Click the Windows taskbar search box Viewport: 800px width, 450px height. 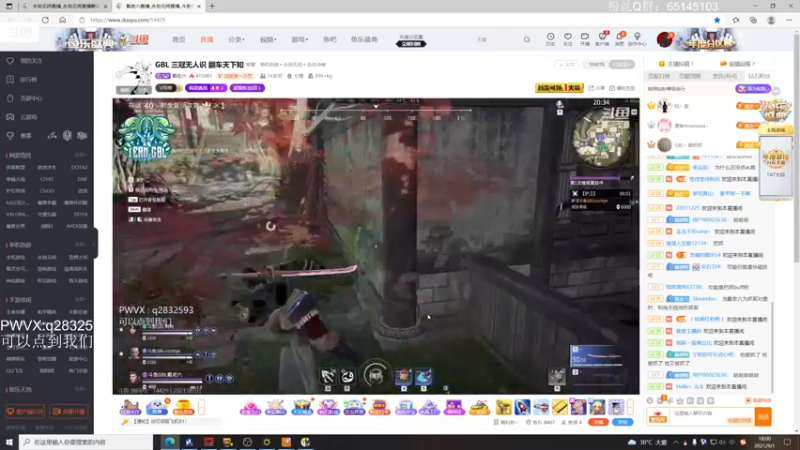tap(85, 442)
